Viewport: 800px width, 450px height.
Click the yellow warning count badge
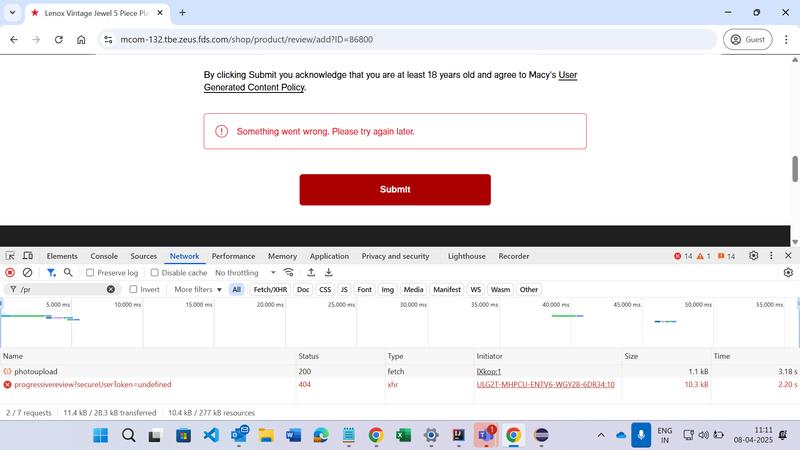704,256
